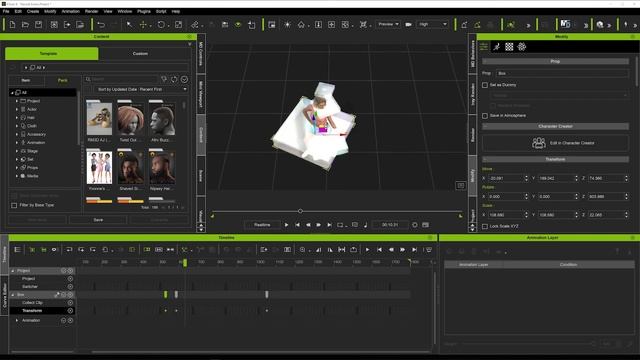Choose the Rotate object tool
The image size is (640, 360).
[x=161, y=24]
